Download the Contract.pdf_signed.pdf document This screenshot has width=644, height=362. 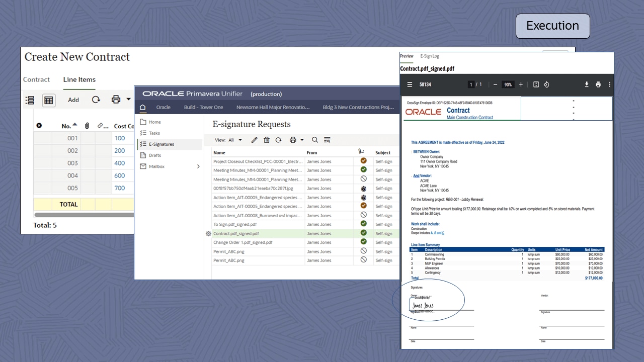click(587, 84)
